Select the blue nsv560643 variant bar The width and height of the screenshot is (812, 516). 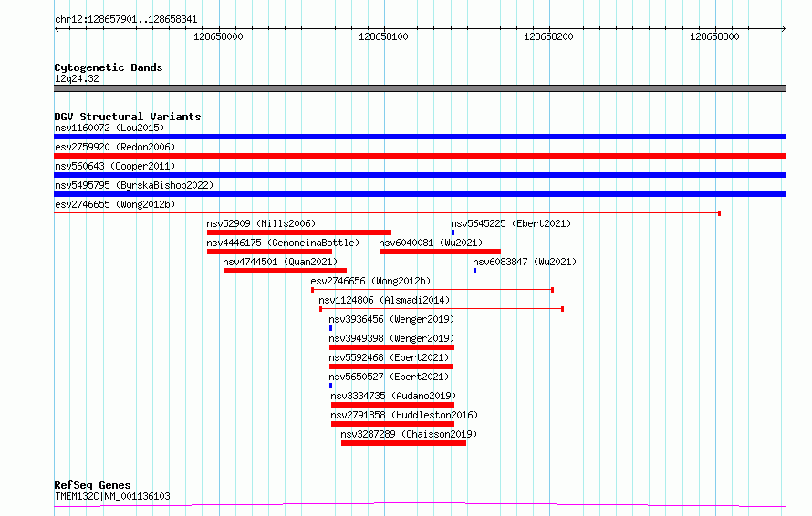[x=420, y=175]
